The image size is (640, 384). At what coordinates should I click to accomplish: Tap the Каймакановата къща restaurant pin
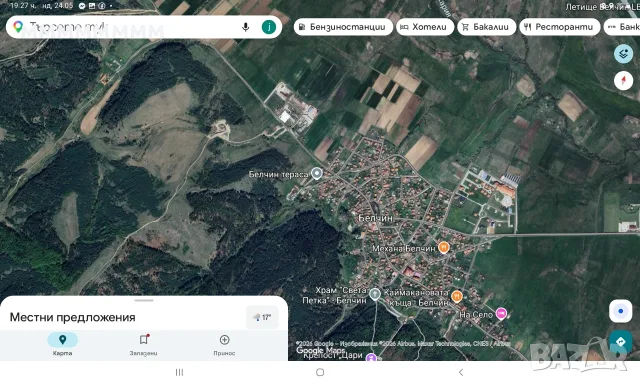457,296
